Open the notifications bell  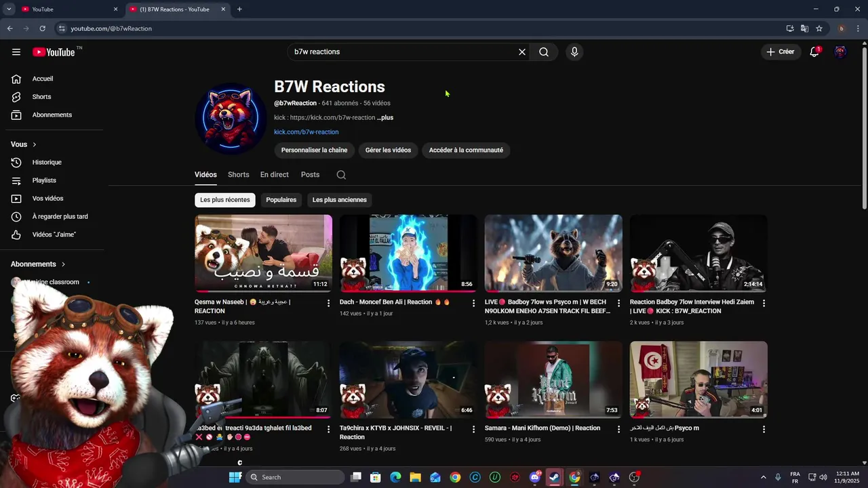[815, 52]
